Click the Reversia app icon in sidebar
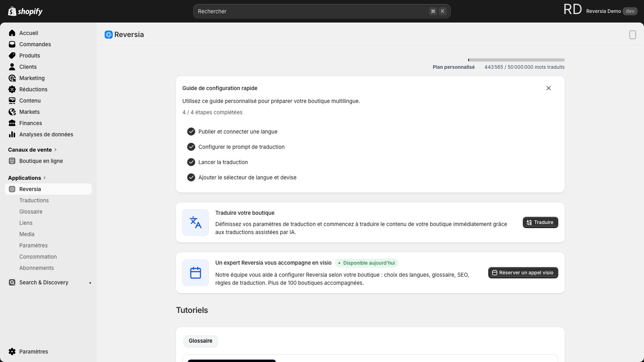The width and height of the screenshot is (644, 362). click(12, 189)
